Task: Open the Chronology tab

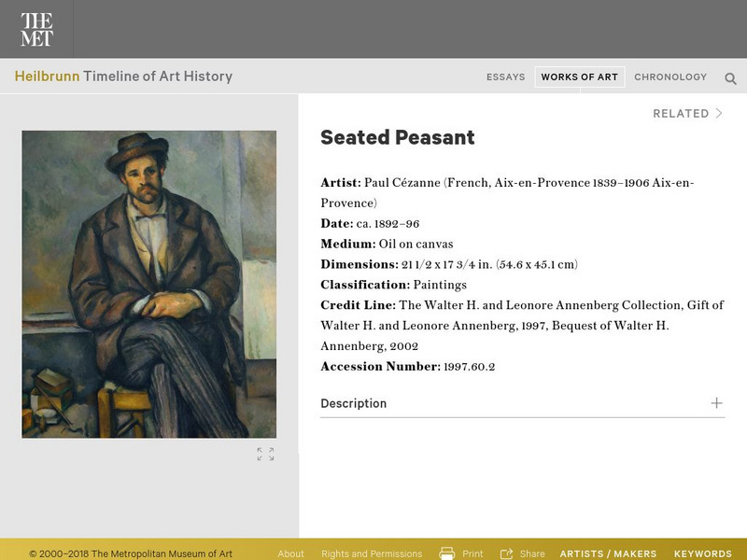Action: [x=670, y=77]
